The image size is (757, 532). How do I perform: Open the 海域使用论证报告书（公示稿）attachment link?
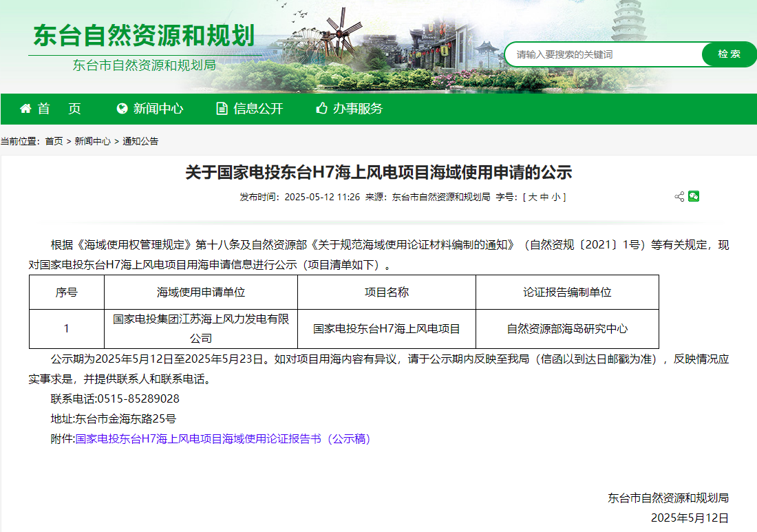click(x=223, y=439)
